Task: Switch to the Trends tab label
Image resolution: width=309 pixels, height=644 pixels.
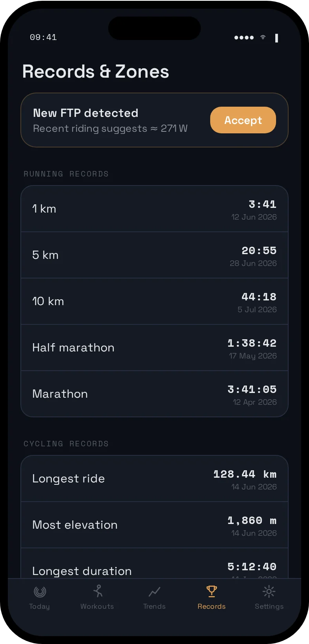Action: [154, 606]
